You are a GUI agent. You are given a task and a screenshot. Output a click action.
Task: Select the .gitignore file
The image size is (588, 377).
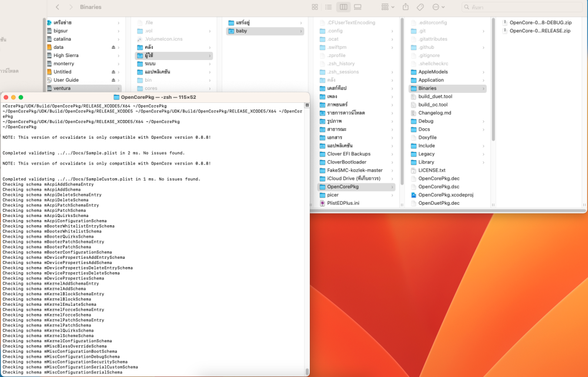447,55
